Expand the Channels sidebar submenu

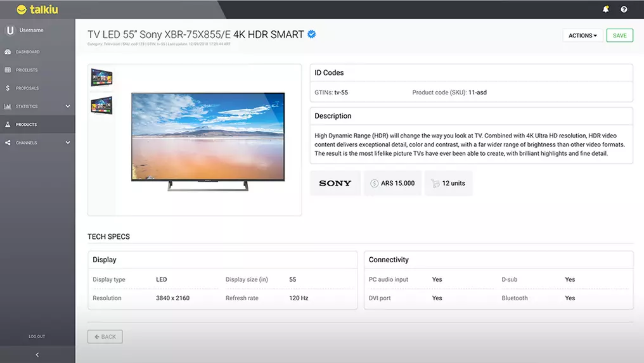(68, 143)
